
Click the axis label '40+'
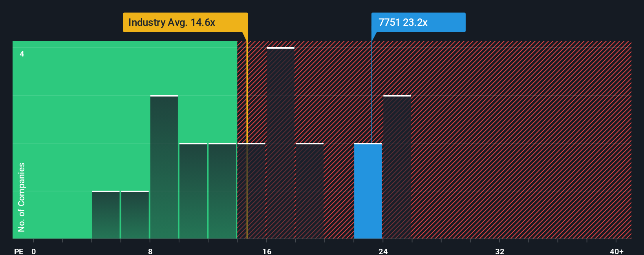pyautogui.click(x=617, y=251)
